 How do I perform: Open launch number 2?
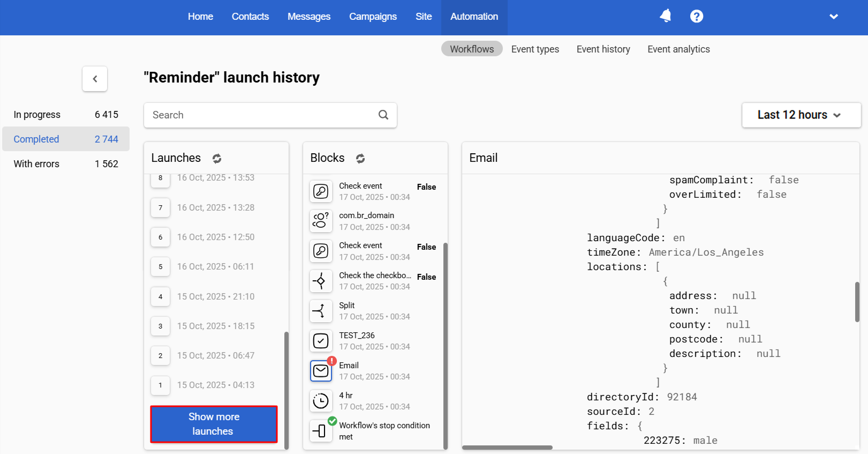tap(160, 355)
